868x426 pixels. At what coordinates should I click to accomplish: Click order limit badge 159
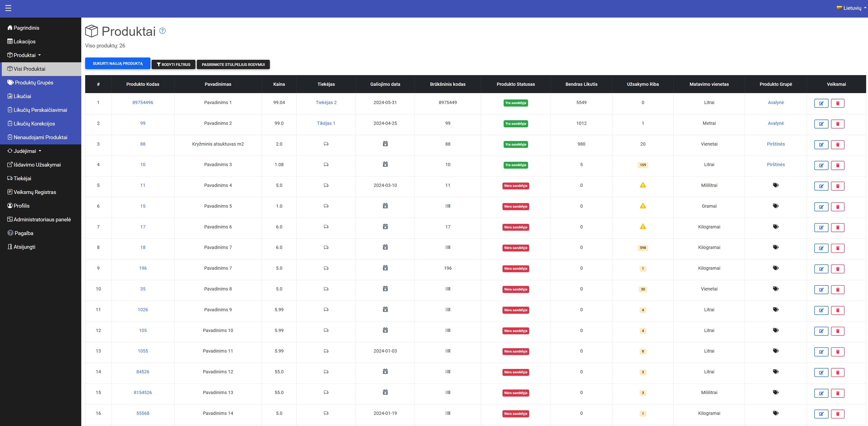643,165
